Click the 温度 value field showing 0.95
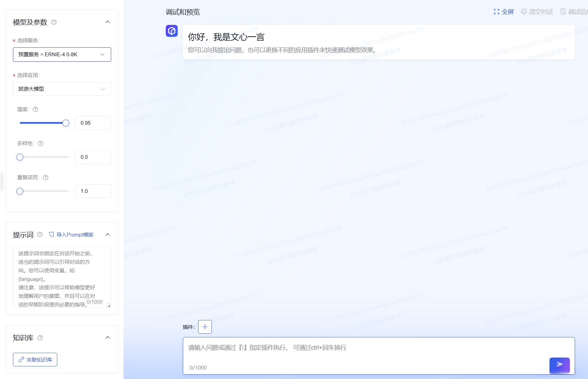 point(93,123)
